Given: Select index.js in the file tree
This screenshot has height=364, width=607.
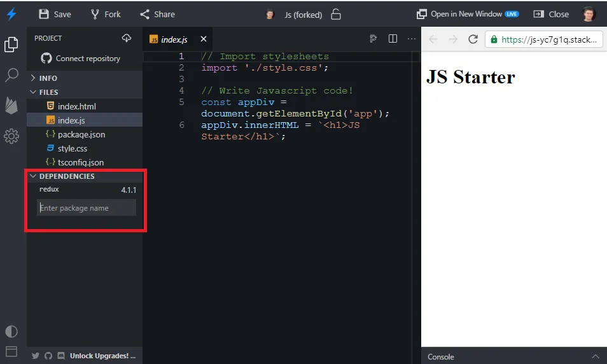Looking at the screenshot, I should 85,120.
